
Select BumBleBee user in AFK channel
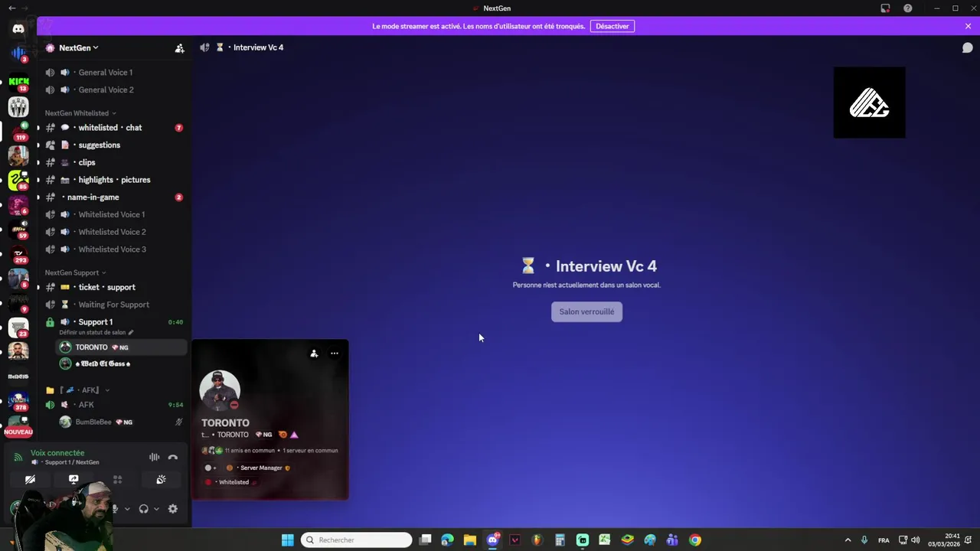(x=121, y=422)
